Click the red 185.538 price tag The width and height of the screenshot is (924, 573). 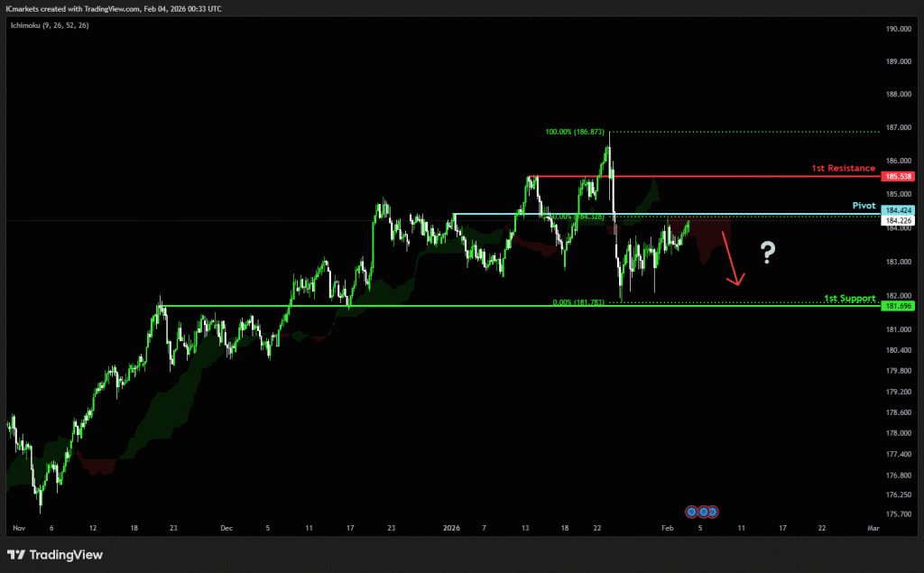[899, 177]
